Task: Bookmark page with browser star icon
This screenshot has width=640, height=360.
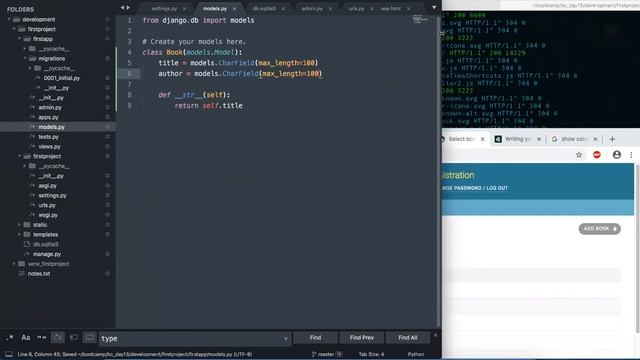Action: click(579, 155)
